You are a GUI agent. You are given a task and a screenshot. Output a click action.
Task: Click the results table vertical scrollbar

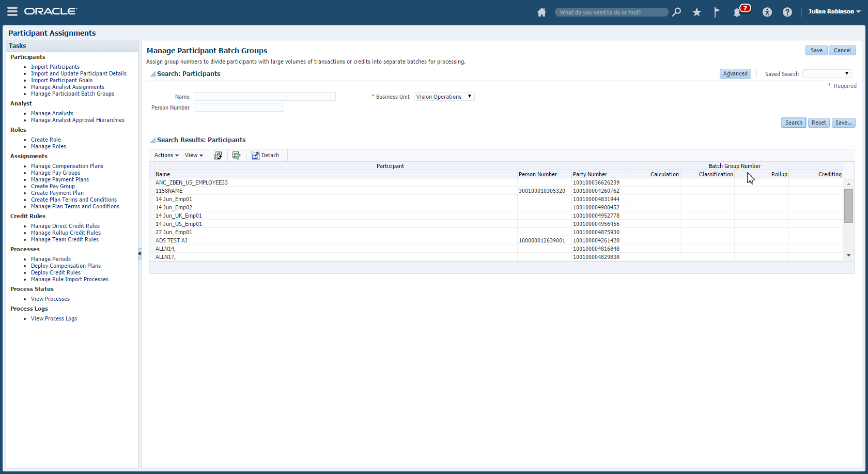coord(848,206)
